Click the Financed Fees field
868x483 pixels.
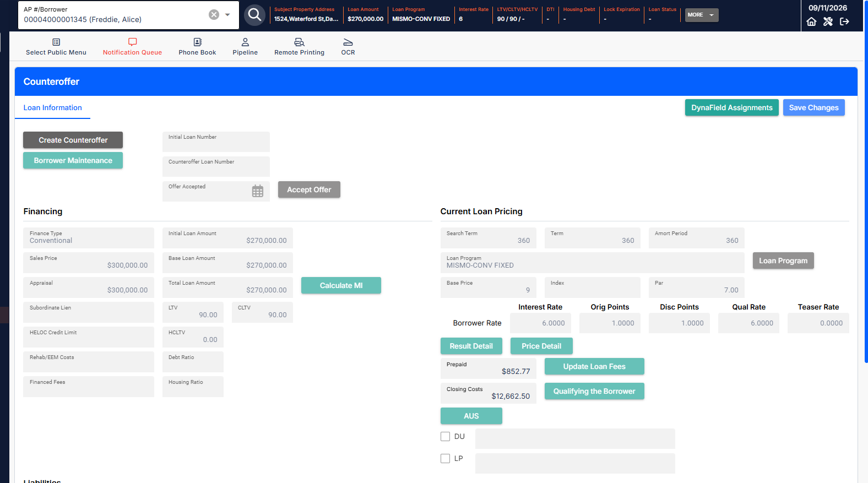89,387
